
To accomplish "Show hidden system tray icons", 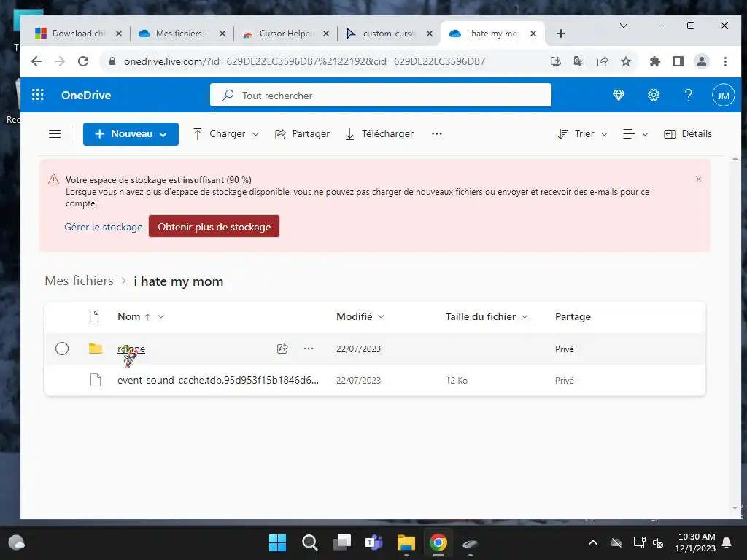I will coord(592,542).
